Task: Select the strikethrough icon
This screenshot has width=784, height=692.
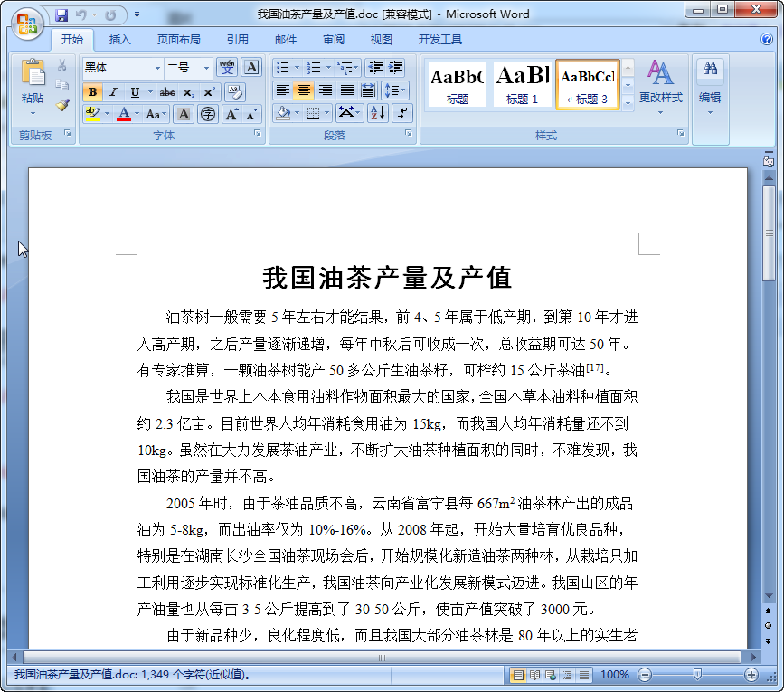Action: tap(168, 92)
